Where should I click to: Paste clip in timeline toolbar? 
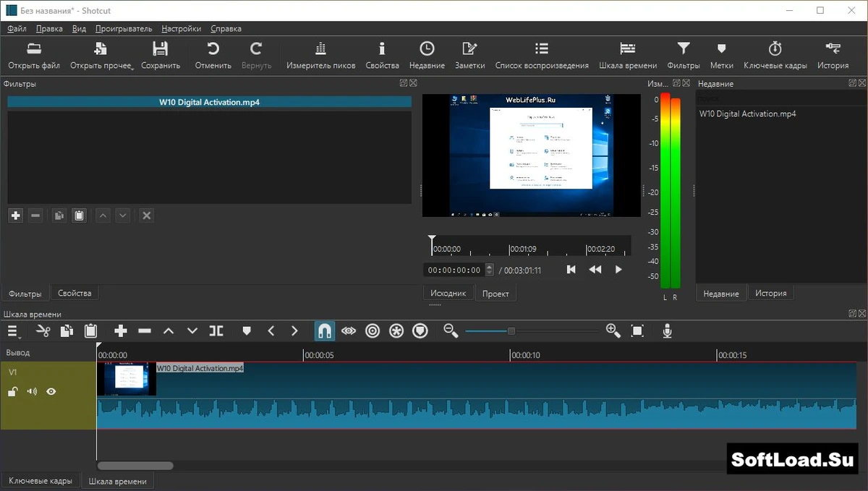pos(90,331)
